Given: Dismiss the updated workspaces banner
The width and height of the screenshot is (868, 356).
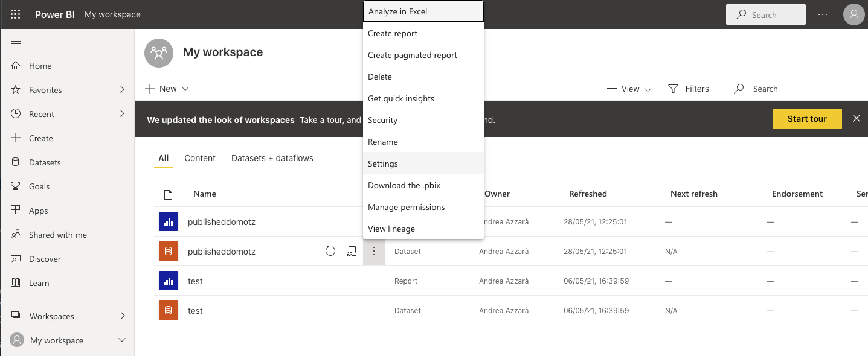Looking at the screenshot, I should click(856, 118).
